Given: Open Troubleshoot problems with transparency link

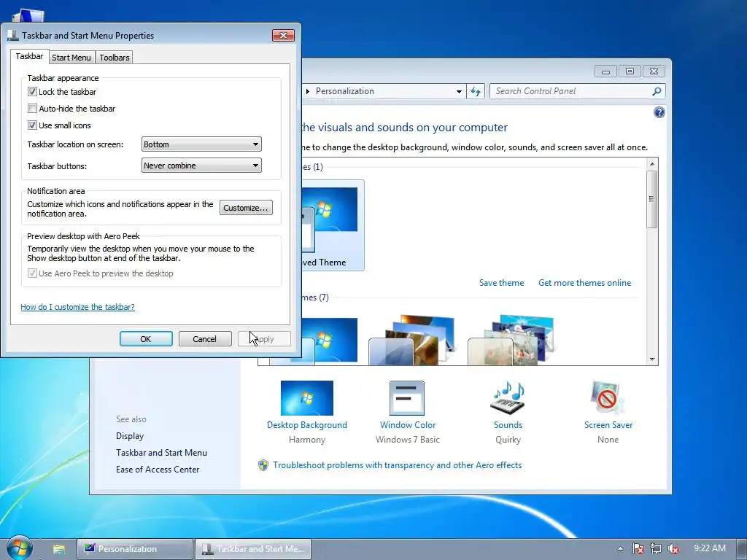Looking at the screenshot, I should [x=398, y=465].
